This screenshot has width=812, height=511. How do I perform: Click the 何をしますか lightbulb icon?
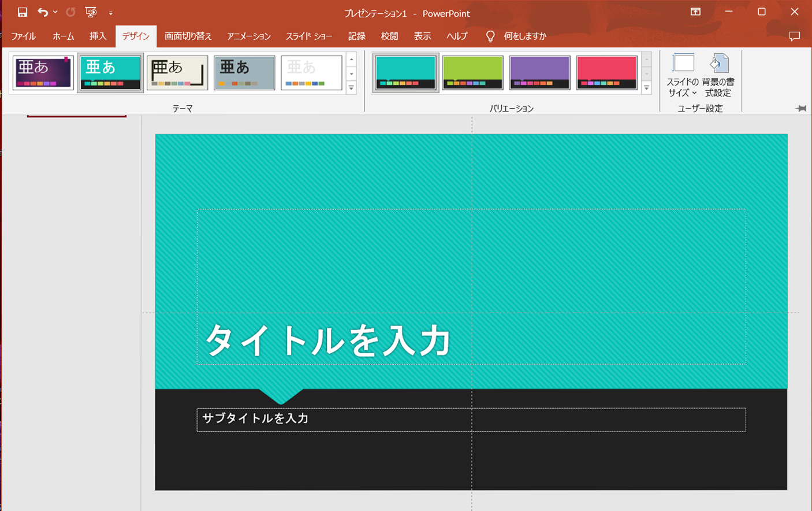click(x=490, y=36)
